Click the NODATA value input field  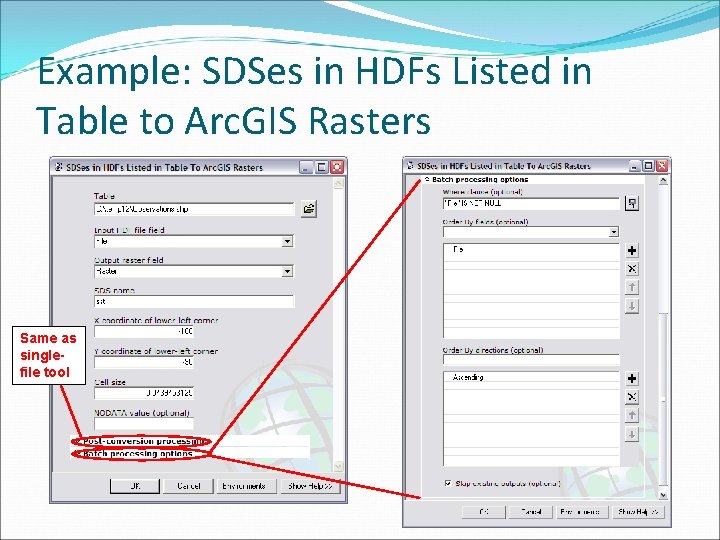144,423
